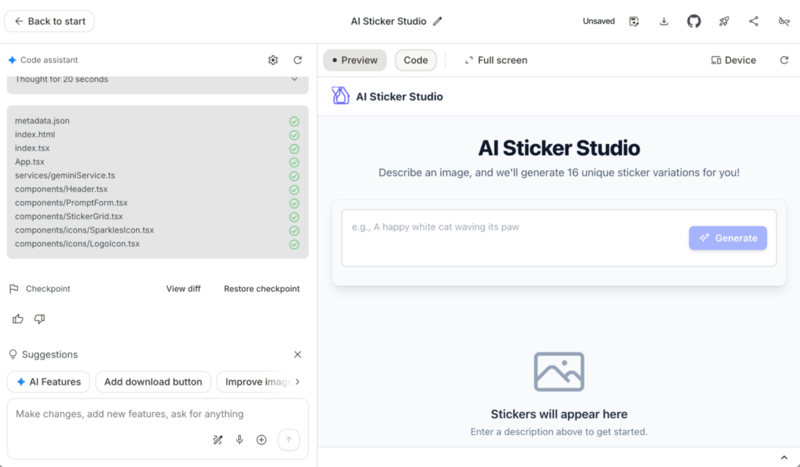Expand bottom panel with up chevron
The height and width of the screenshot is (467, 800).
(x=784, y=458)
